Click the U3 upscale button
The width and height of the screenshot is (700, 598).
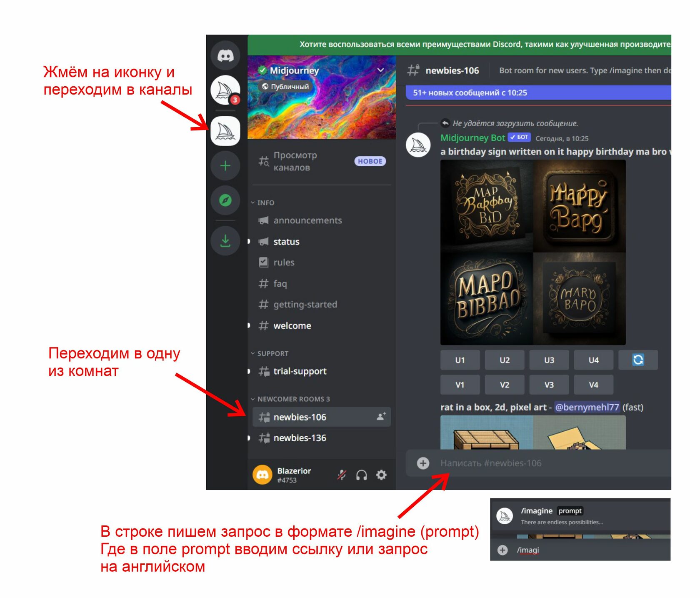point(549,360)
